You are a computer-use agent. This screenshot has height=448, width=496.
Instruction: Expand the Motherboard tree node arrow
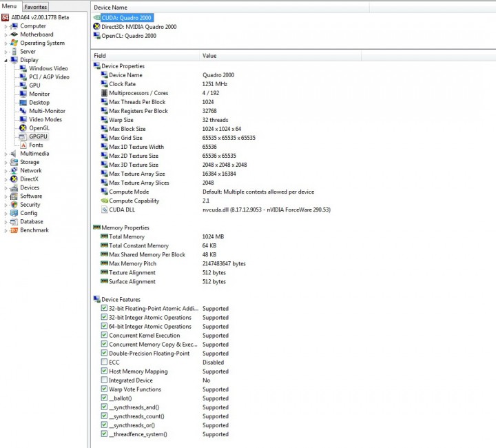point(6,34)
